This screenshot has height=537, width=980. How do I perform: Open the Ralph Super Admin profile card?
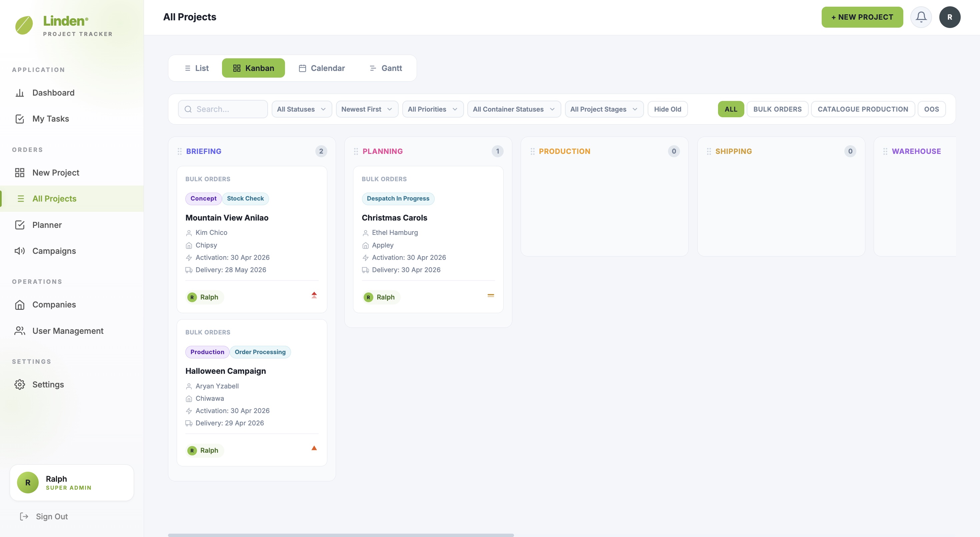72,483
